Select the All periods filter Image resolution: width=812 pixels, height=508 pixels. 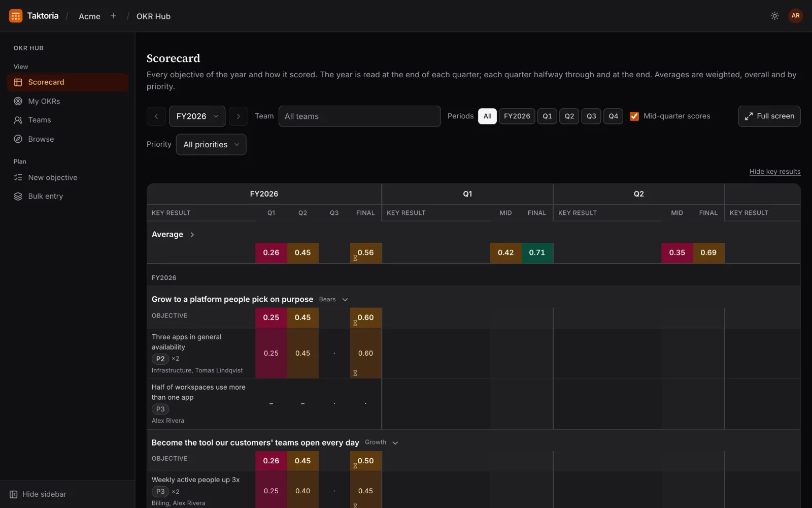pyautogui.click(x=487, y=116)
